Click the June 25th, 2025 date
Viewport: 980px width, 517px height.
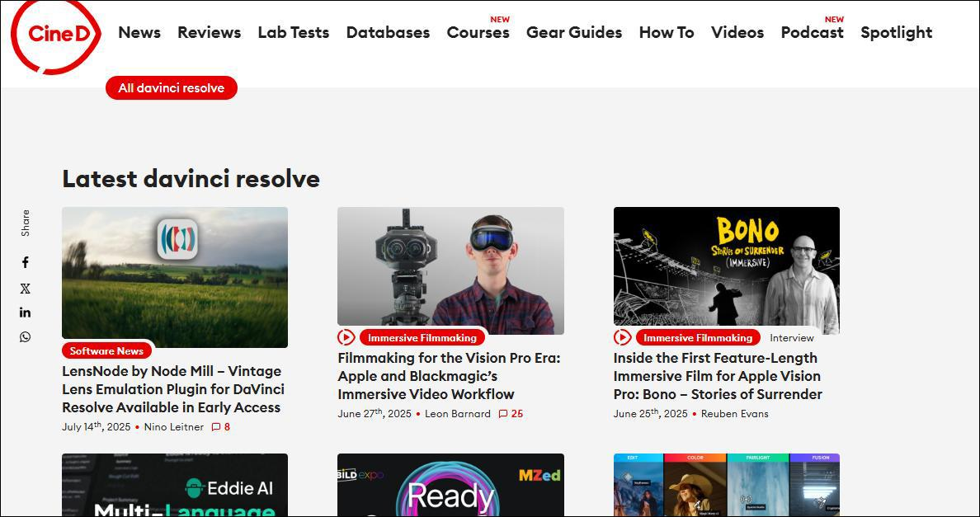click(x=651, y=413)
